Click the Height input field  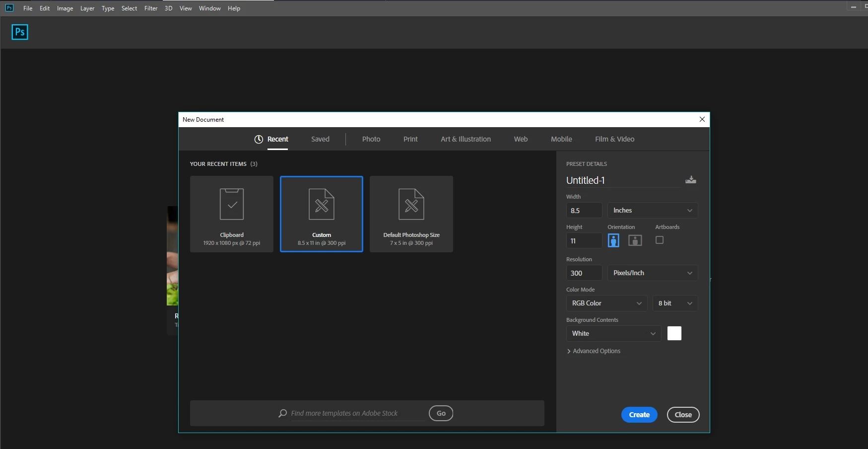[x=584, y=241]
